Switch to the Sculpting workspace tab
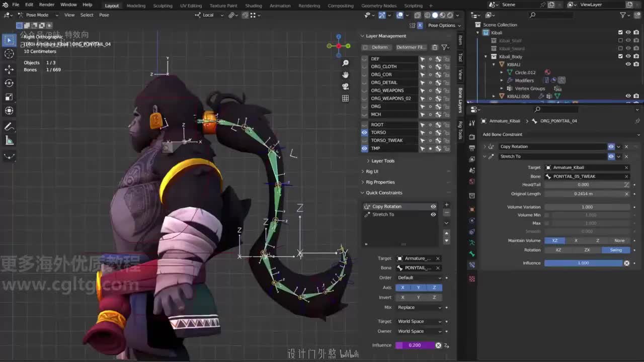This screenshot has width=644, height=362. coord(163,6)
